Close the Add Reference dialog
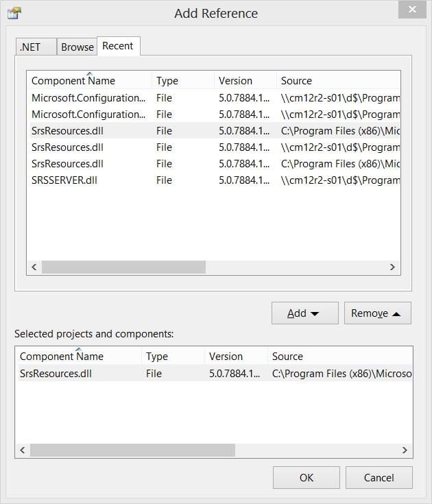This screenshot has height=504, width=432. [x=412, y=10]
